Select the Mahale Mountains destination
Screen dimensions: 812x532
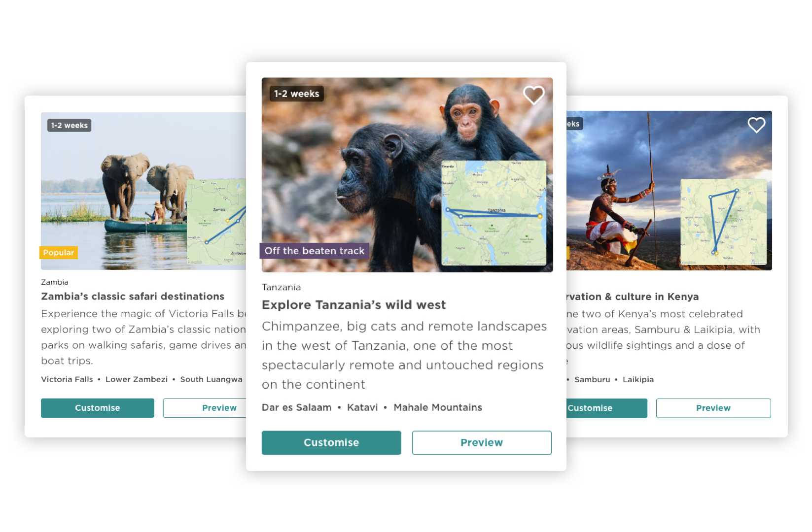click(x=438, y=407)
